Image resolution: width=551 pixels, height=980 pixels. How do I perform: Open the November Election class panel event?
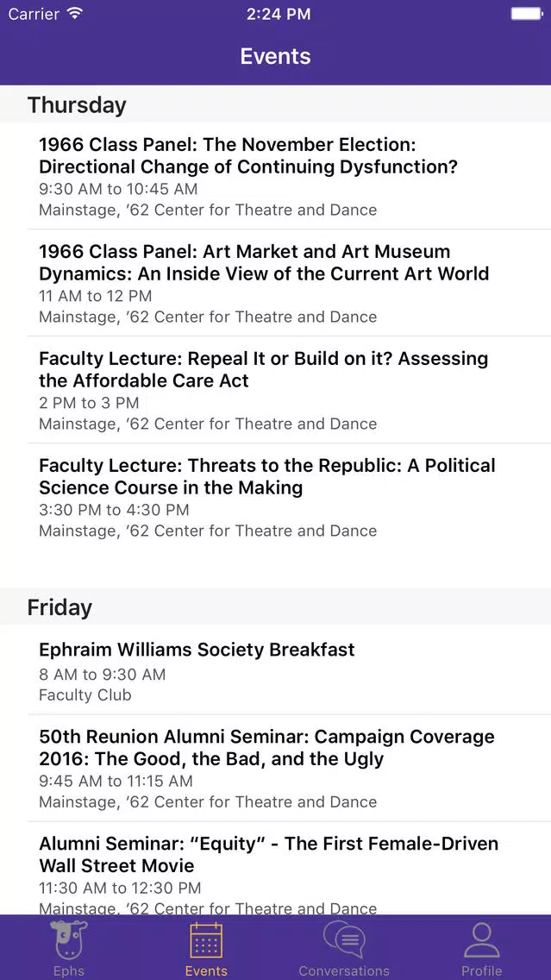(276, 176)
